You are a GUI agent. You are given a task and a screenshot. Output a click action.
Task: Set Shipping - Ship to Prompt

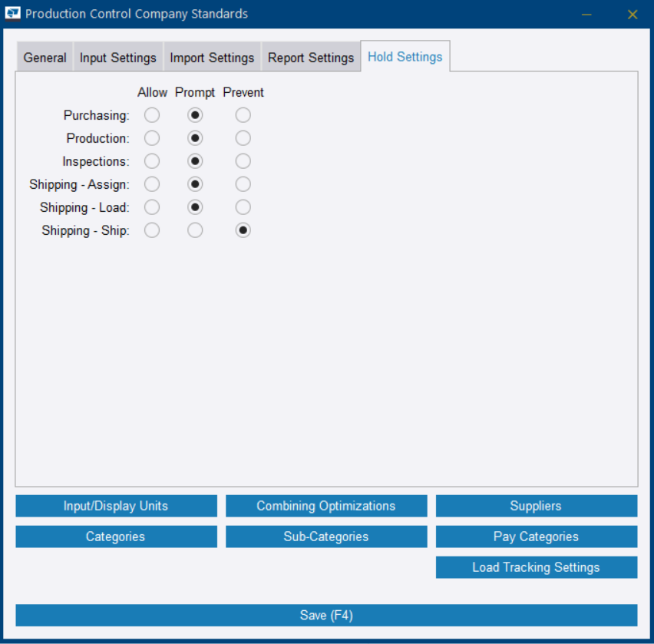(195, 230)
